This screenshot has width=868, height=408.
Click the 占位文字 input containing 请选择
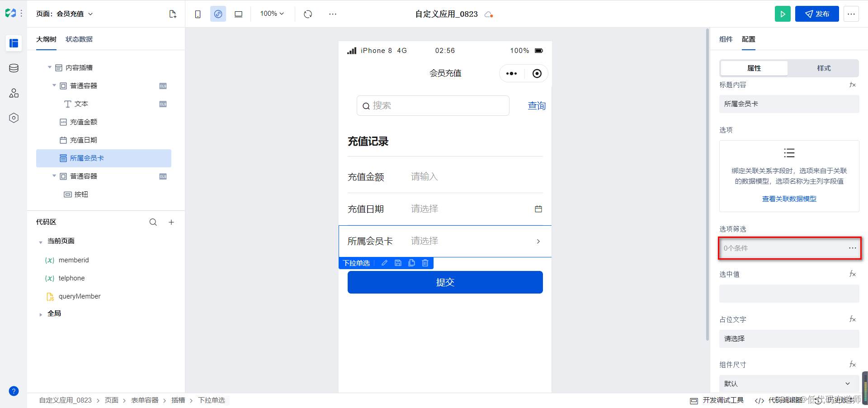[789, 339]
